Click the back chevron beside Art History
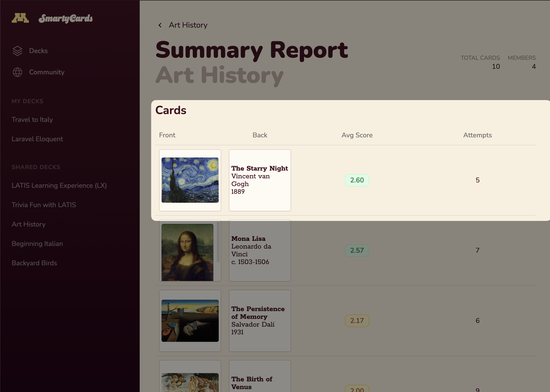 point(160,25)
